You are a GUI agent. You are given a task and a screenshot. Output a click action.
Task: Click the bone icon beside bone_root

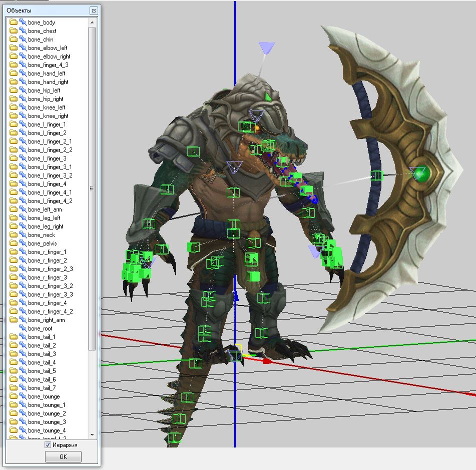[x=23, y=328]
